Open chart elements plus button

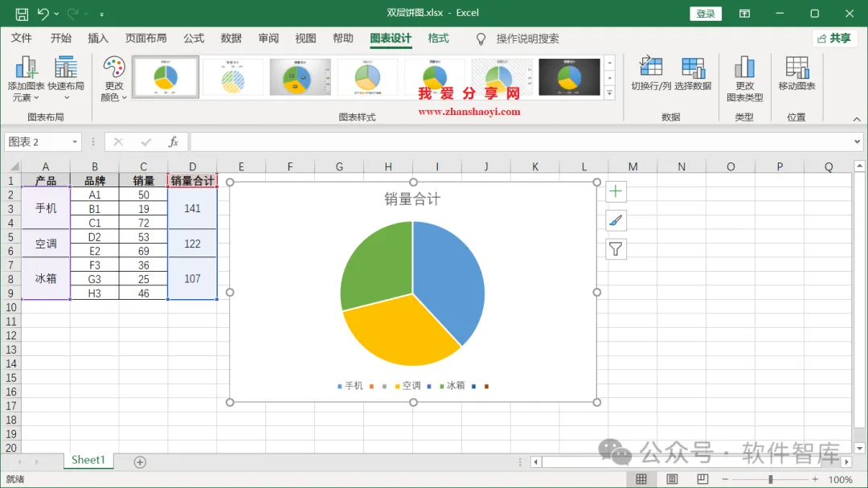click(x=616, y=191)
